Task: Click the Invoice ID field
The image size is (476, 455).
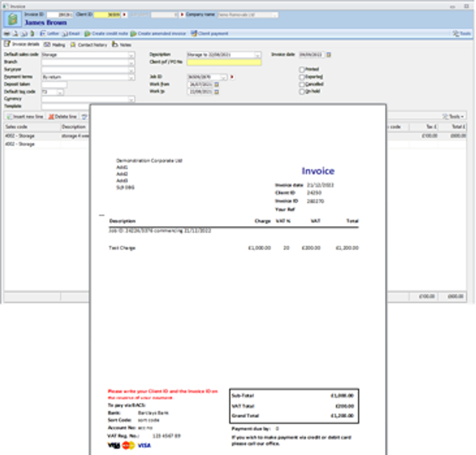Action: click(x=59, y=15)
